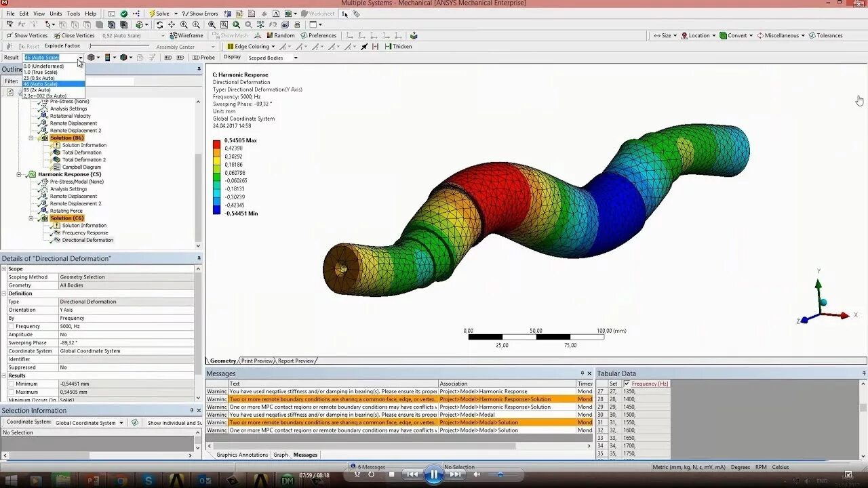868x488 pixels.
Task: Pin the Tabular Data panel
Action: tap(863, 373)
